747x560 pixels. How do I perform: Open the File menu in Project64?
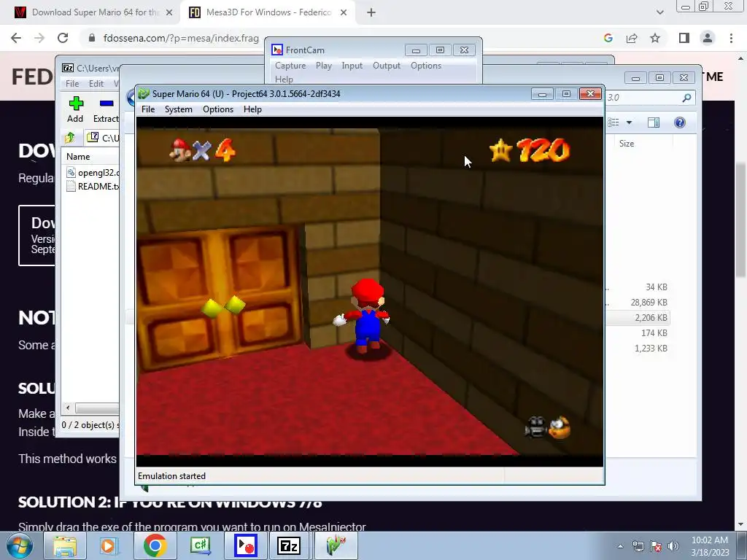point(148,109)
